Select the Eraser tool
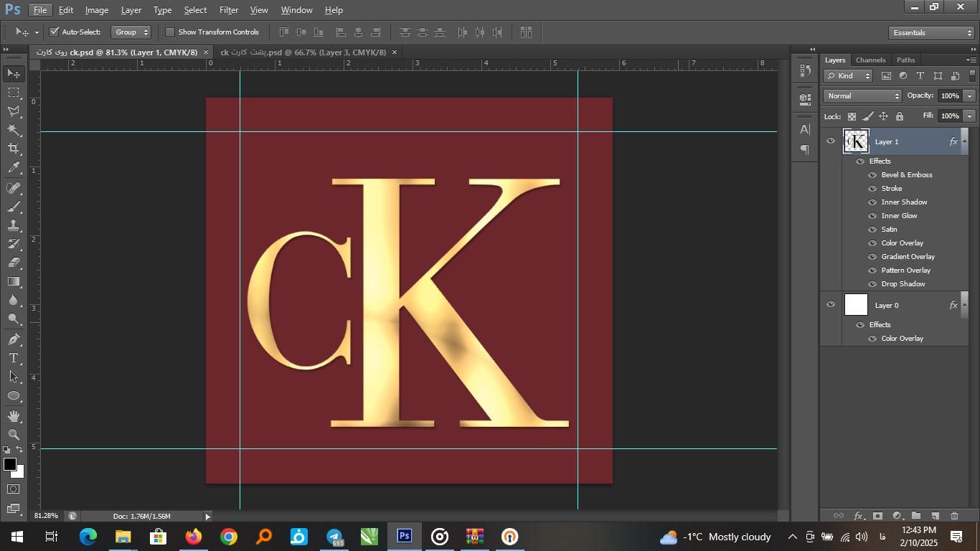 (14, 263)
